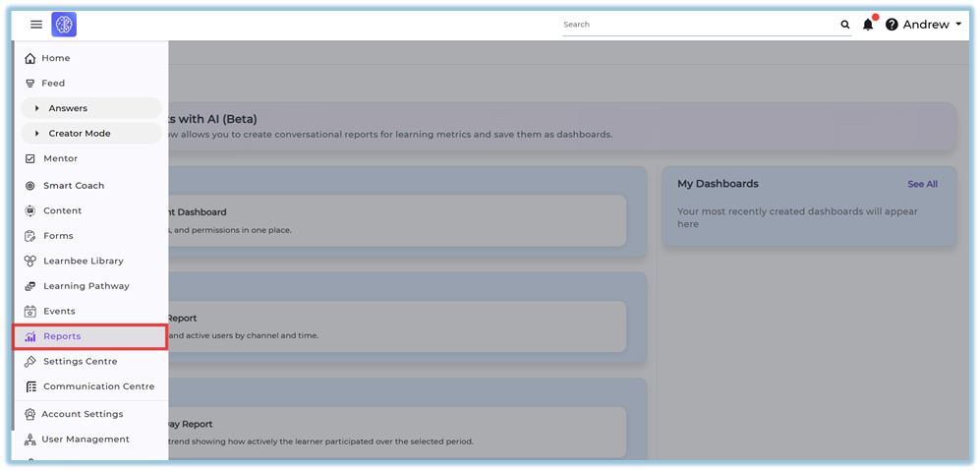Open Home from the sidebar

click(x=55, y=58)
